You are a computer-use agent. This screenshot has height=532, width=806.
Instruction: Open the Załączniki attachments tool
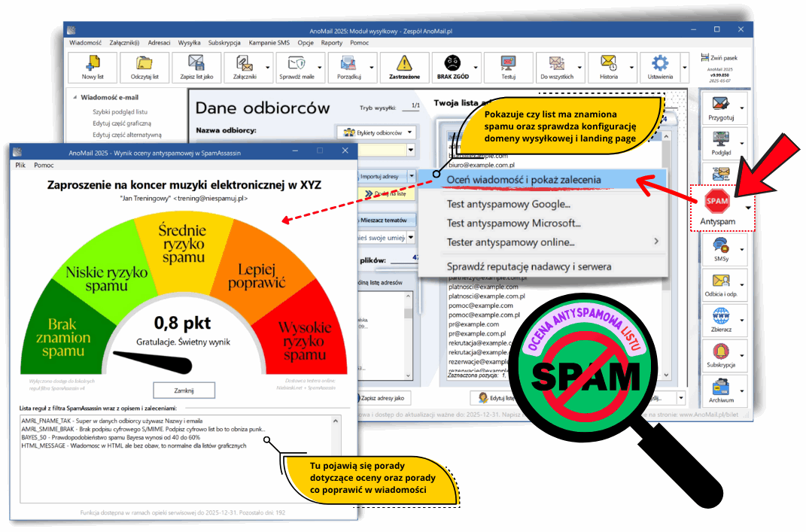click(x=244, y=67)
